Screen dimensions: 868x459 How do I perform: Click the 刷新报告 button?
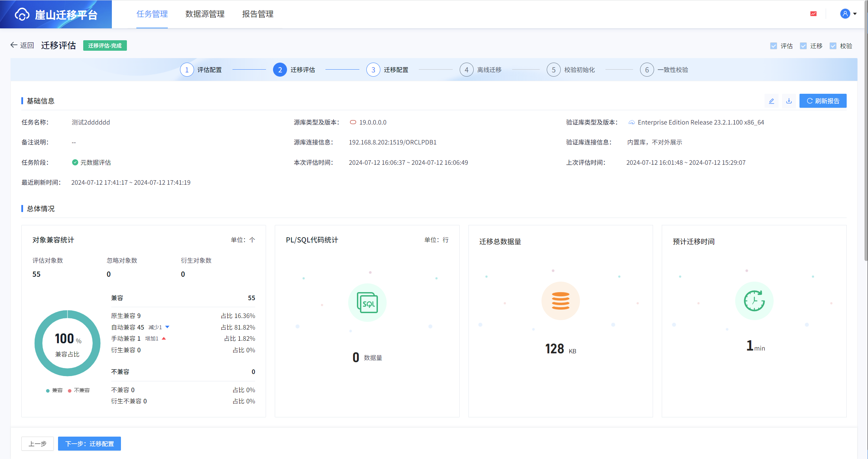[823, 101]
